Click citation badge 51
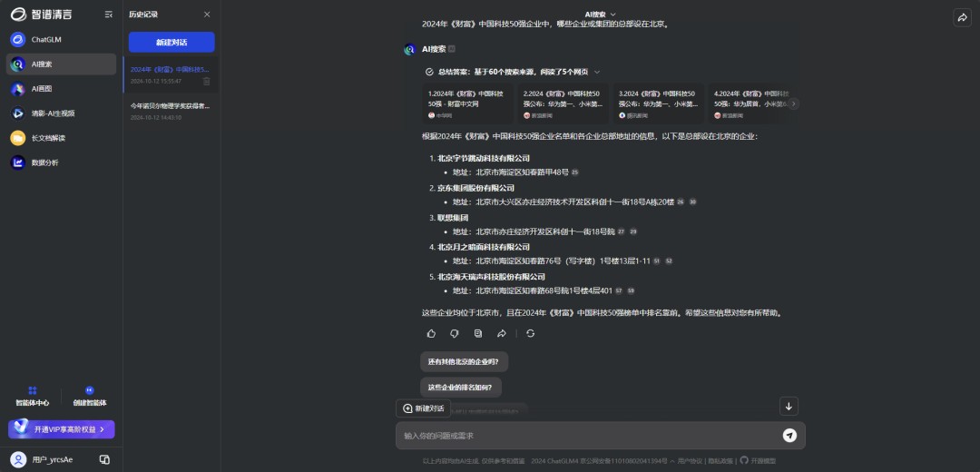The width and height of the screenshot is (980, 472). (657, 261)
